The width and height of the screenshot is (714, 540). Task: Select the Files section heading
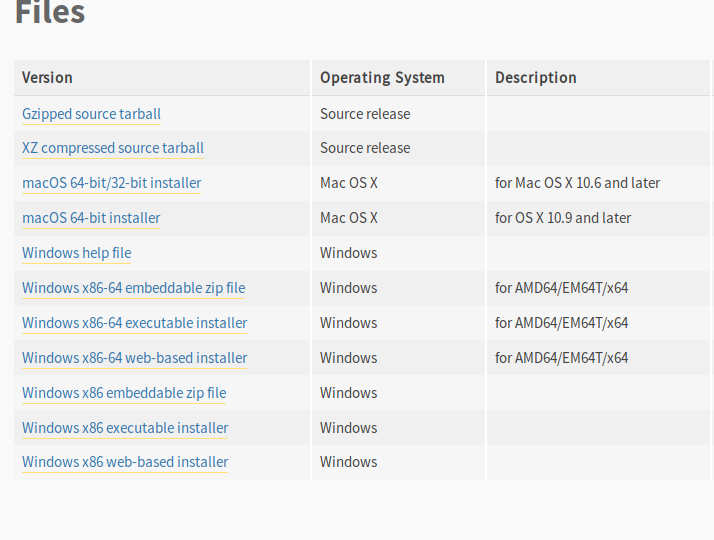(x=50, y=12)
